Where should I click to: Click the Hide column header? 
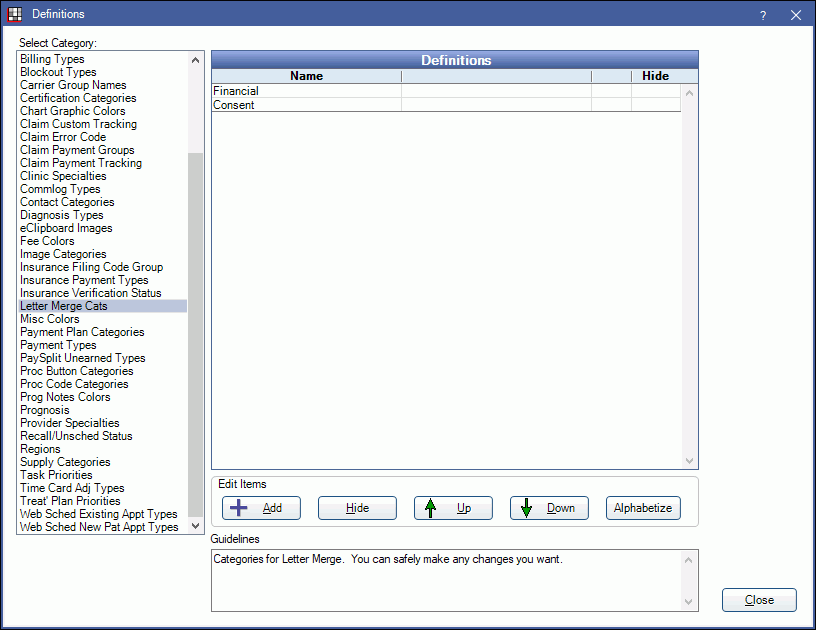(x=655, y=76)
